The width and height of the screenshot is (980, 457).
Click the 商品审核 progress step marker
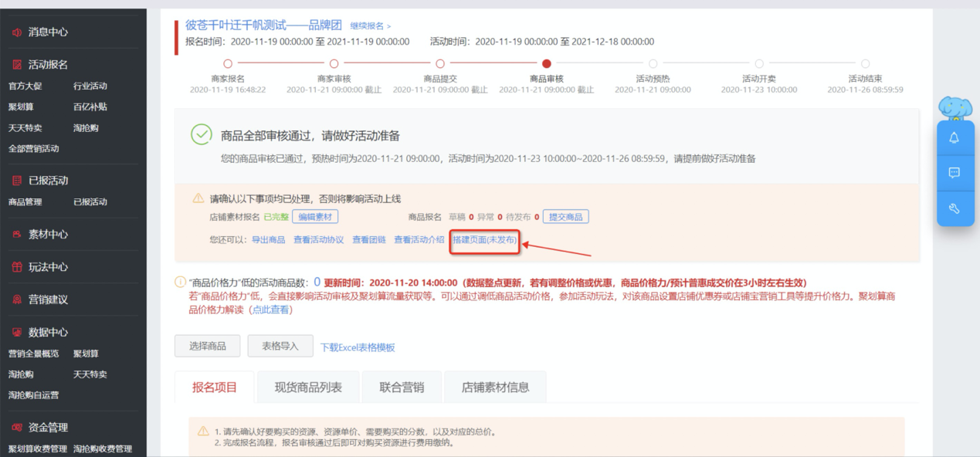pos(547,64)
